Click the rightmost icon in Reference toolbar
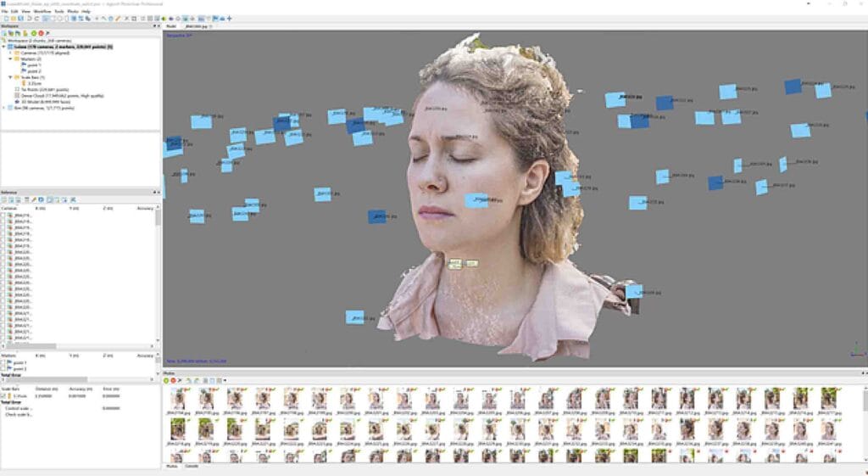868x476 pixels. pos(73,199)
